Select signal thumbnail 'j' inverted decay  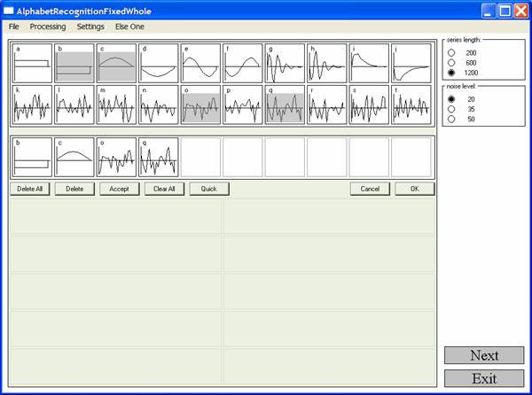point(411,64)
